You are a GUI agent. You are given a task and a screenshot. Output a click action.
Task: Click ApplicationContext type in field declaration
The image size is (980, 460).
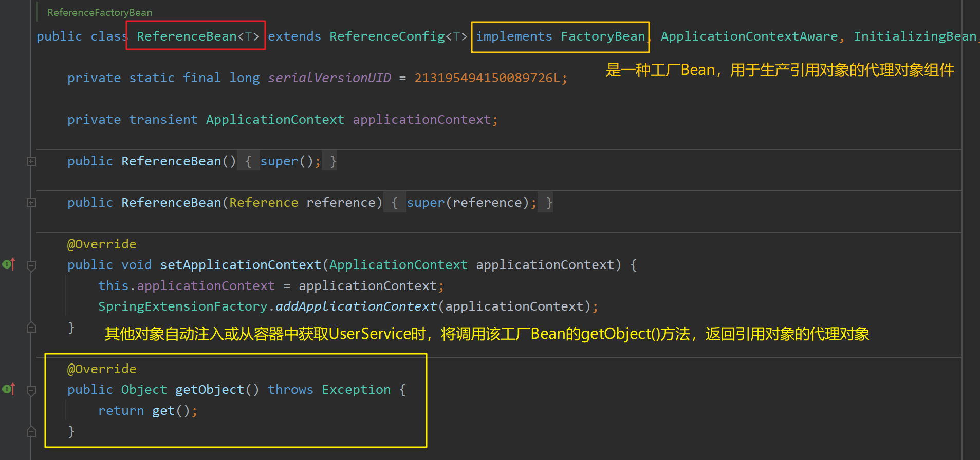[275, 120]
